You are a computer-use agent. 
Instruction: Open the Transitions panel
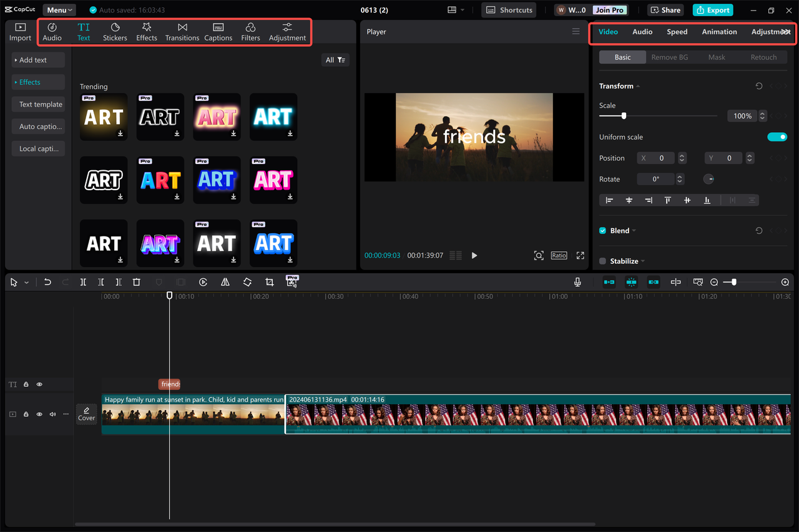point(182,31)
